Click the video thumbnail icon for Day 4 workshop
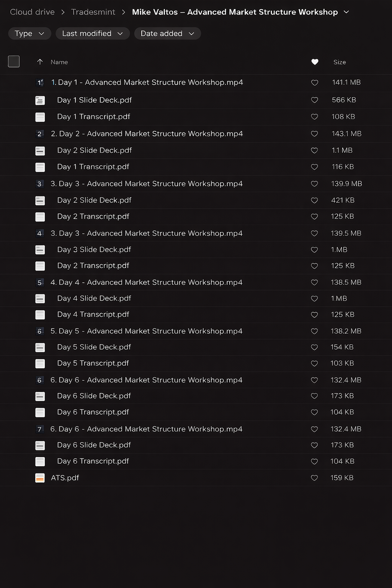The width and height of the screenshot is (392, 588). click(39, 283)
